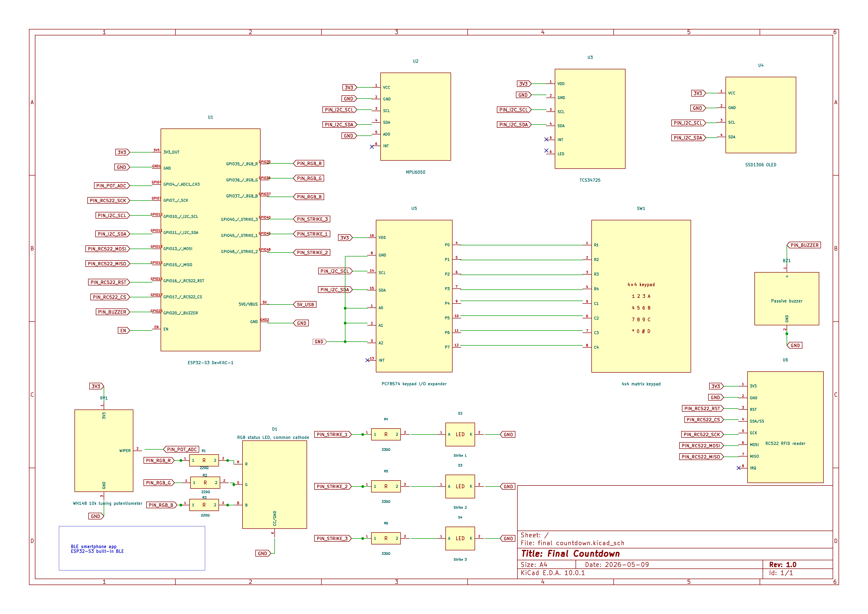Select the U1 ESP32-S3 DevKitC-1 symbol body
The width and height of the screenshot is (868, 614).
click(210, 240)
